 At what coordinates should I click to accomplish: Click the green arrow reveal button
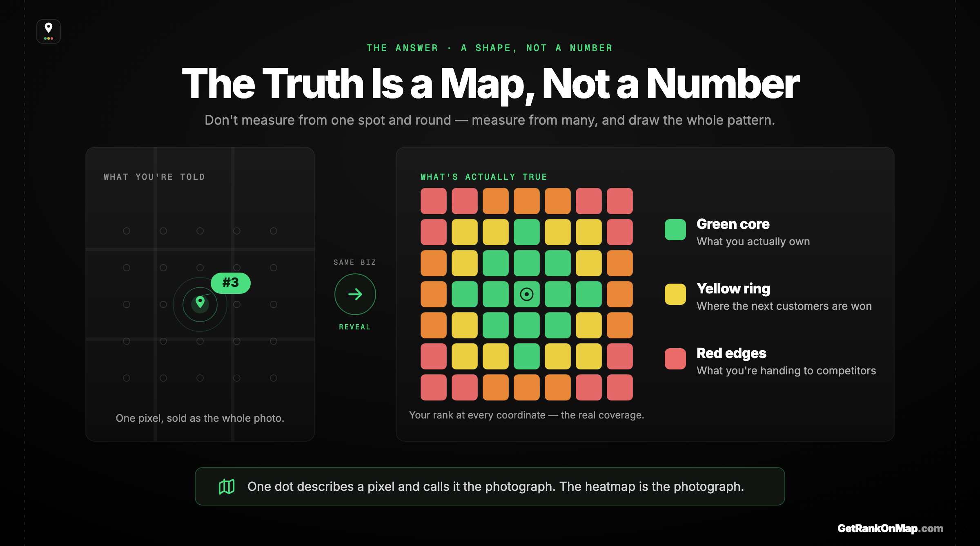coord(355,294)
